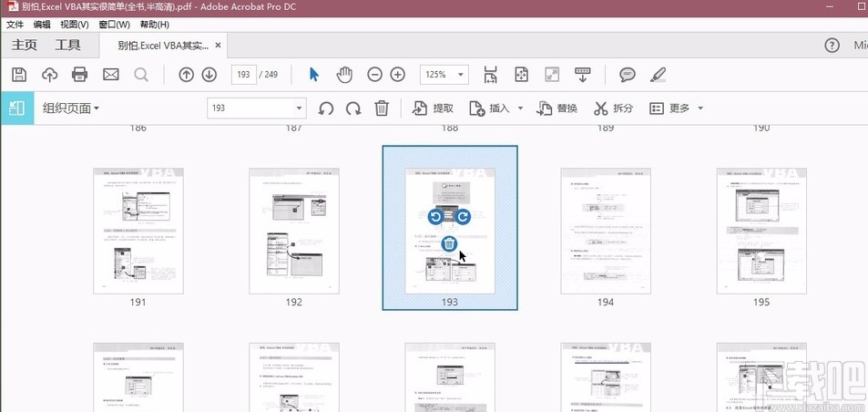Click the fit width scrolling icon
The height and width of the screenshot is (412, 868).
pyautogui.click(x=490, y=74)
